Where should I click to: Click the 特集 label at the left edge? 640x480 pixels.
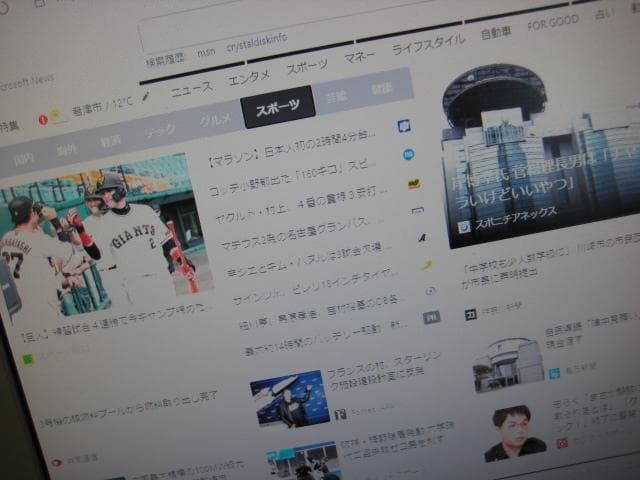[9, 127]
